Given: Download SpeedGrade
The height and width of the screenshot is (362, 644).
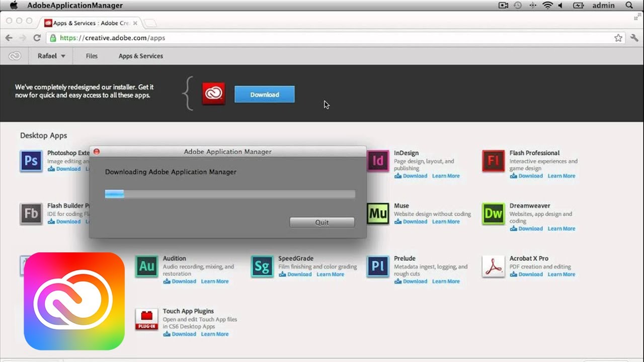Looking at the screenshot, I should coord(295,275).
